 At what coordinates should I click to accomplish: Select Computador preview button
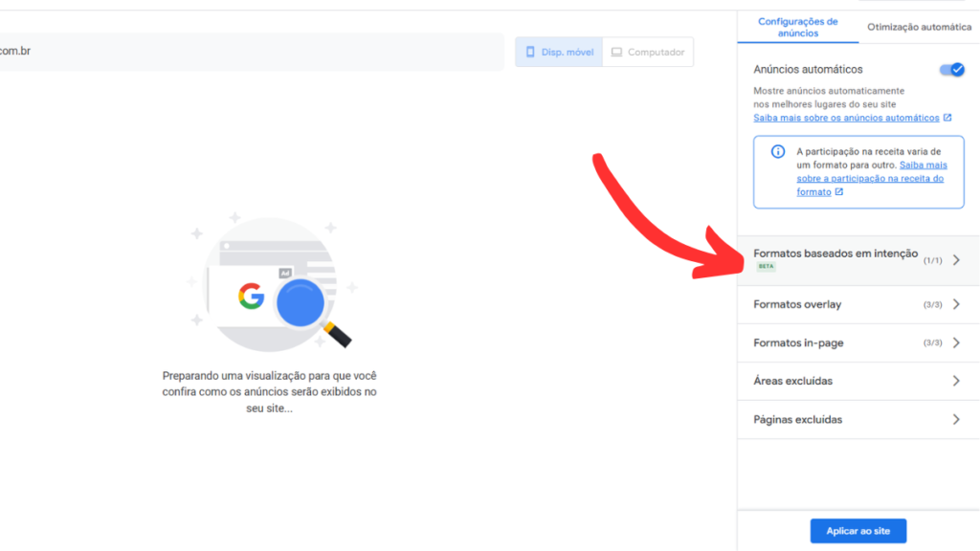pyautogui.click(x=648, y=52)
